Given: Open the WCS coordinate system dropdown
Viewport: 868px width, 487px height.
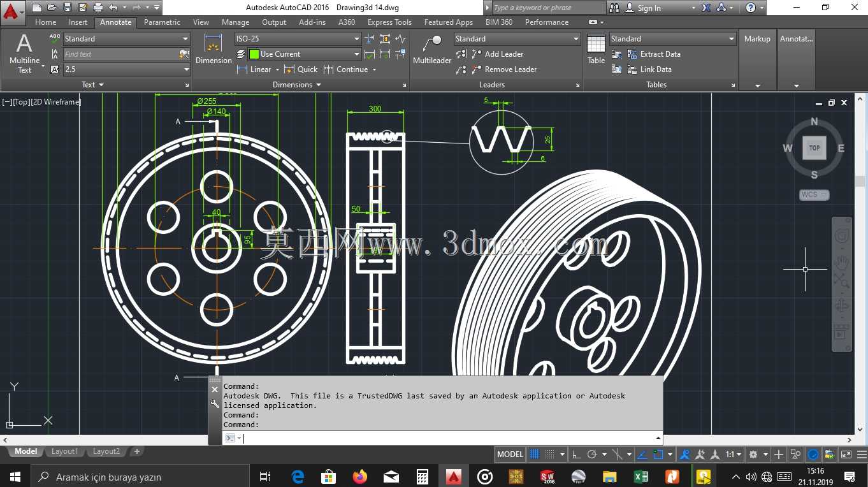Looking at the screenshot, I should pos(814,194).
